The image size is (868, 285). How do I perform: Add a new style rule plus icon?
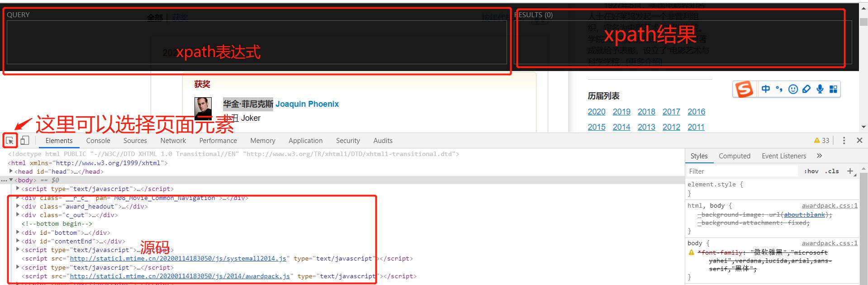[x=850, y=171]
